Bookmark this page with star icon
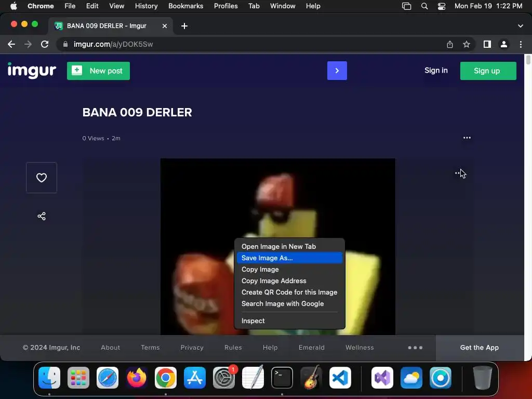 (467, 44)
